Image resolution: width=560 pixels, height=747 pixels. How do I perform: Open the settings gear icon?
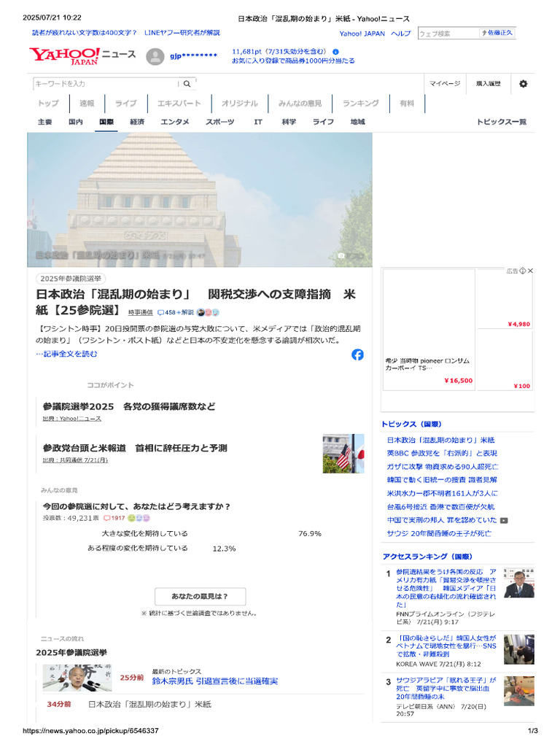tap(523, 84)
